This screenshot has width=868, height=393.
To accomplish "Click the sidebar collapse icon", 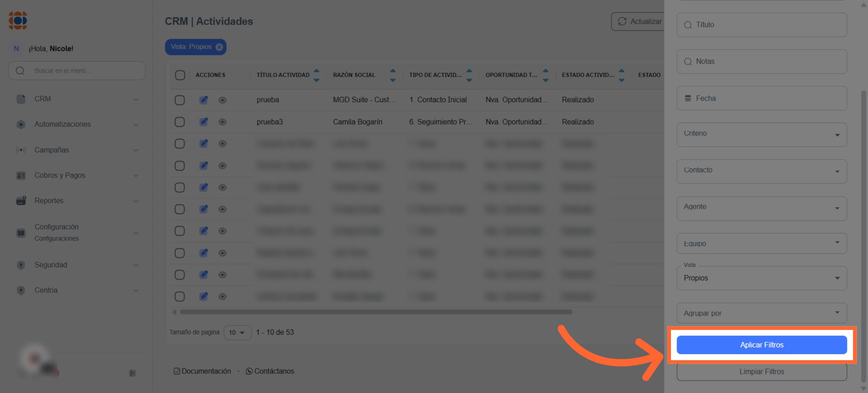I will click(132, 373).
